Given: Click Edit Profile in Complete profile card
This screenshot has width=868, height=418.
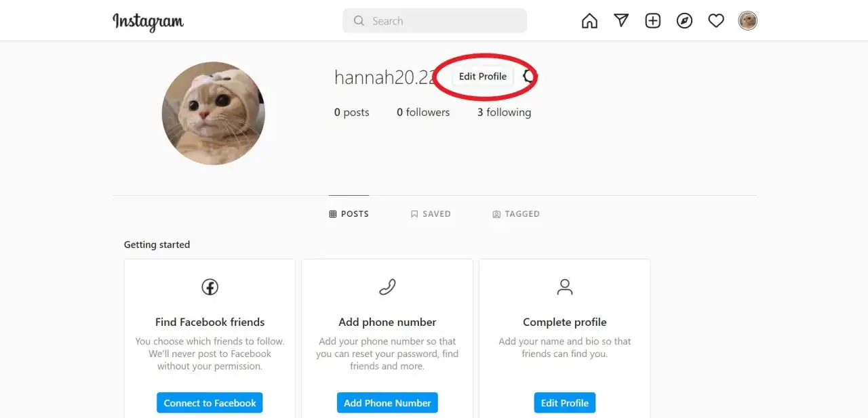Looking at the screenshot, I should point(564,403).
